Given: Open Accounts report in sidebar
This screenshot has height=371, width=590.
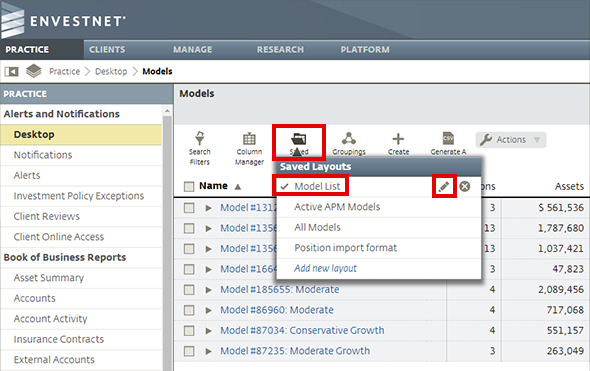Looking at the screenshot, I should [x=34, y=298].
